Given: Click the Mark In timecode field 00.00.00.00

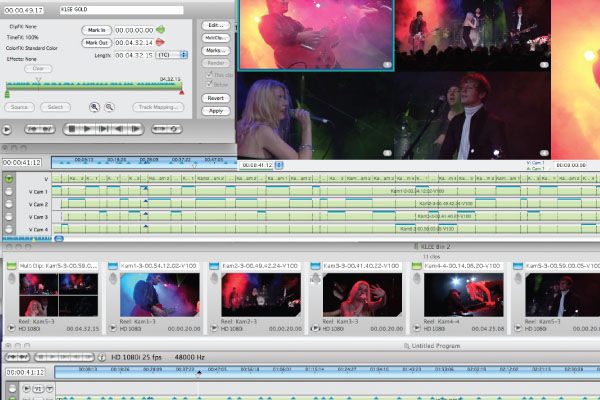Looking at the screenshot, I should [x=134, y=30].
